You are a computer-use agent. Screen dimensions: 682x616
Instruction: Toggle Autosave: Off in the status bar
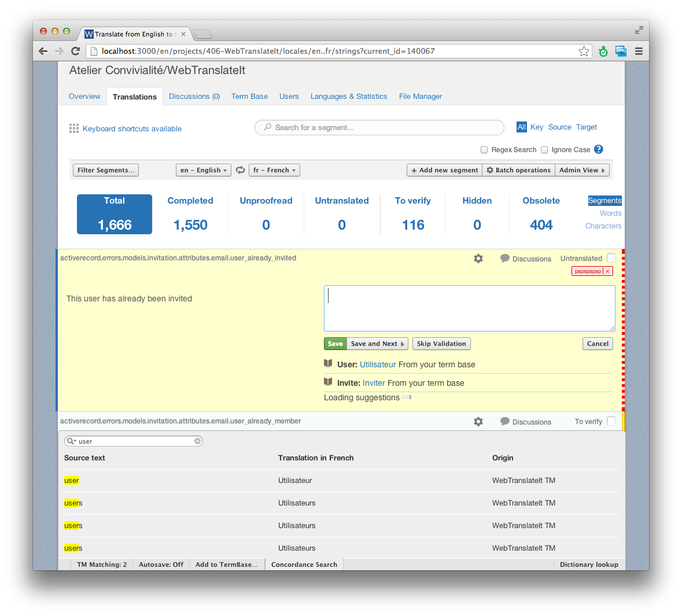pos(161,564)
